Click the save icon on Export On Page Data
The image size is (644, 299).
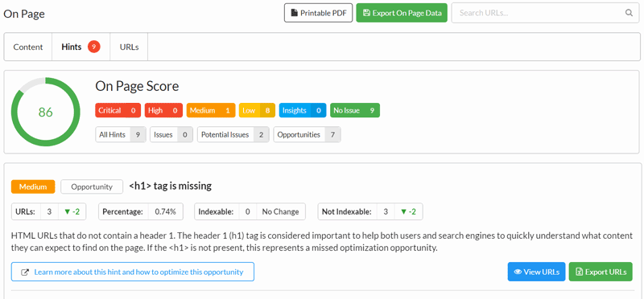click(x=367, y=13)
